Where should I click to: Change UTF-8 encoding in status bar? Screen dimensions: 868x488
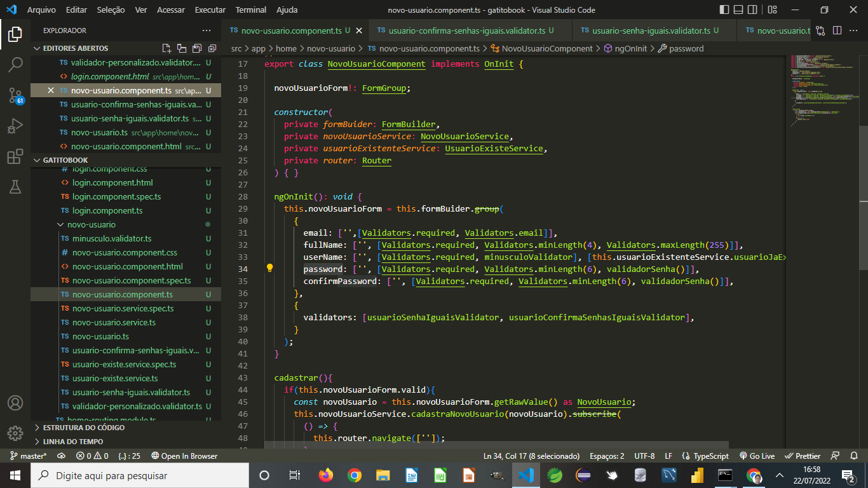(x=644, y=456)
